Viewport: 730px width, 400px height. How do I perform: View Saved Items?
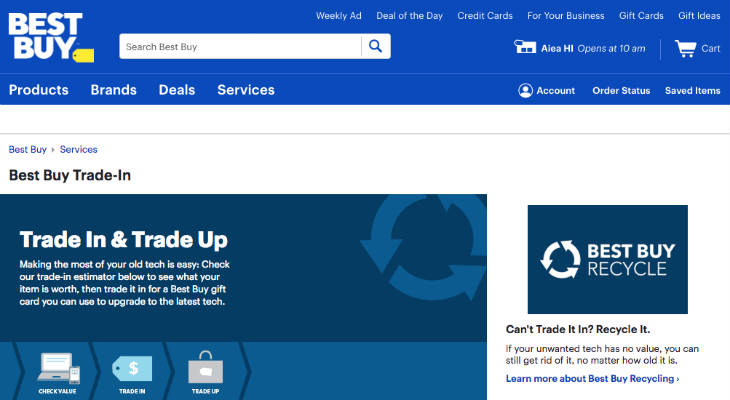pyautogui.click(x=692, y=91)
